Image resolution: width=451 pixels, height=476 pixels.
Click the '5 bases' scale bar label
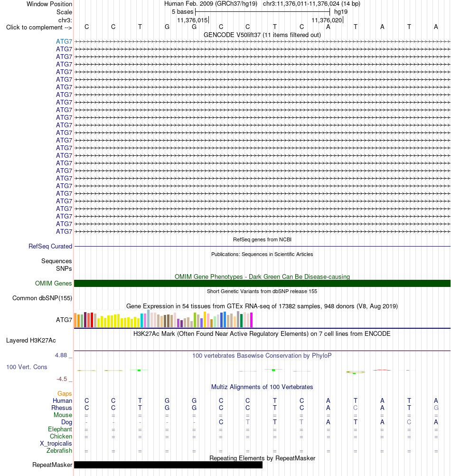click(182, 12)
